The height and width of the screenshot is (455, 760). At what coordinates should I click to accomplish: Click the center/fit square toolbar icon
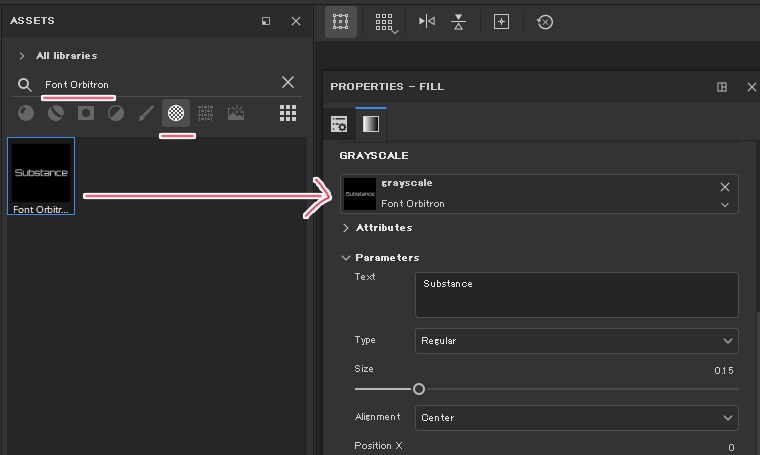coord(502,21)
